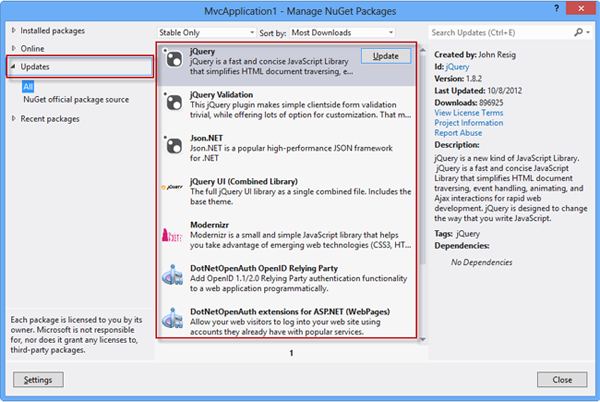Screen dimensions: 600x402
Task: Open the jQuery Id link
Action: [457, 67]
